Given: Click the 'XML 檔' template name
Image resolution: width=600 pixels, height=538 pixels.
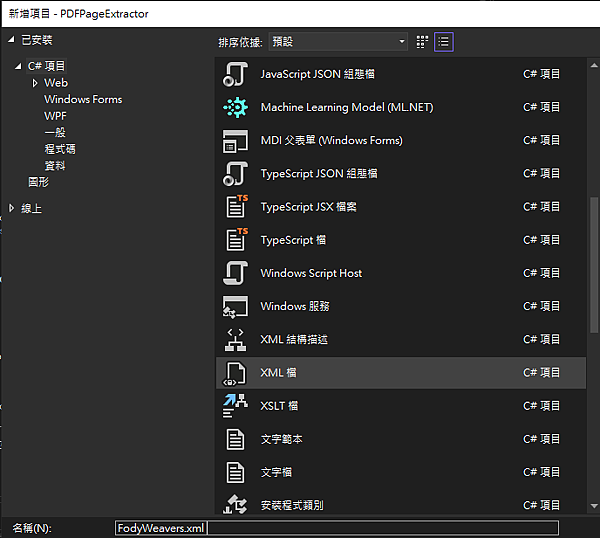Looking at the screenshot, I should click(278, 373).
